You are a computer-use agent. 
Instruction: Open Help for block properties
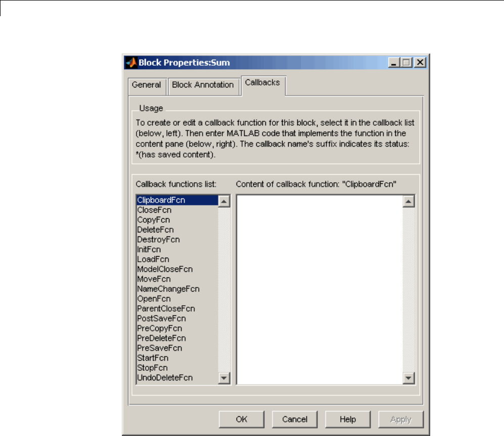pyautogui.click(x=348, y=419)
